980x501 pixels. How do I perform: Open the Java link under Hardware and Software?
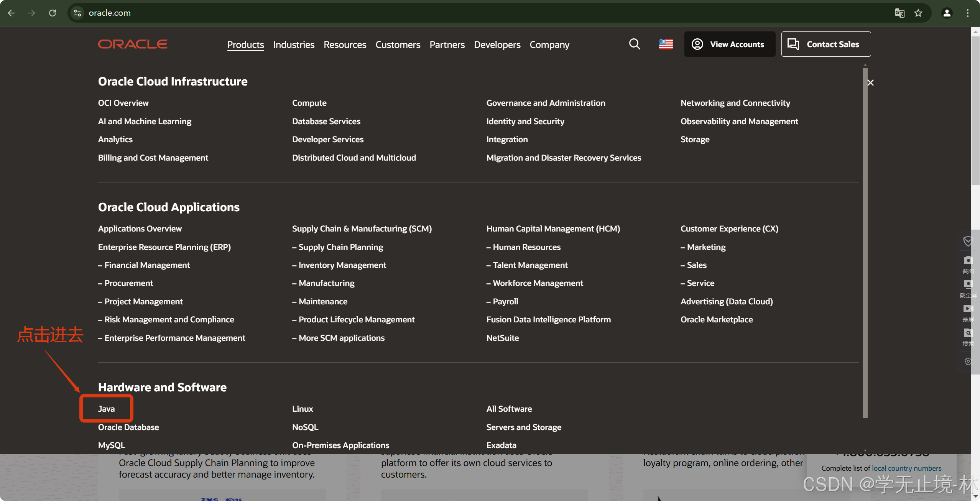tap(106, 409)
